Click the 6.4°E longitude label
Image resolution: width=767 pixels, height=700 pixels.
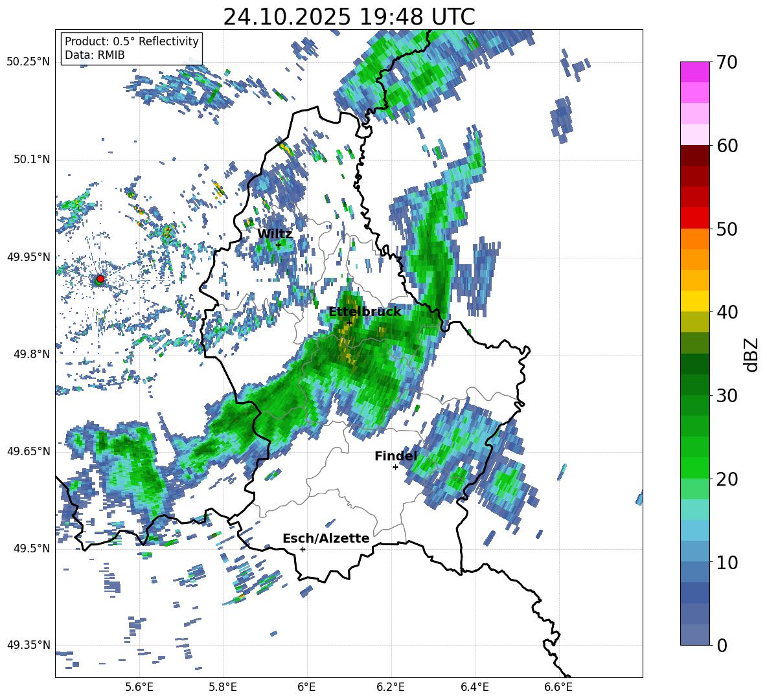pos(474,687)
